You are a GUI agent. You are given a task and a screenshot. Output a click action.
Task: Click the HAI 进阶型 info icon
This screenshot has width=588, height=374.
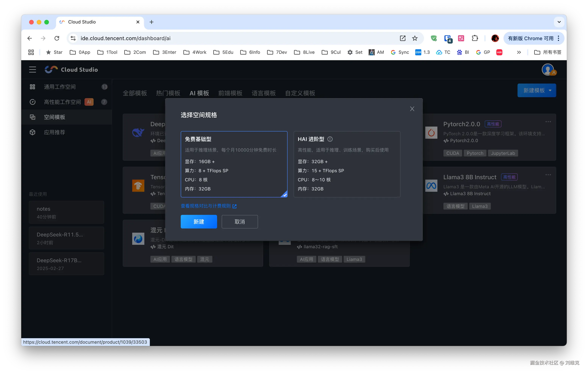(x=330, y=139)
